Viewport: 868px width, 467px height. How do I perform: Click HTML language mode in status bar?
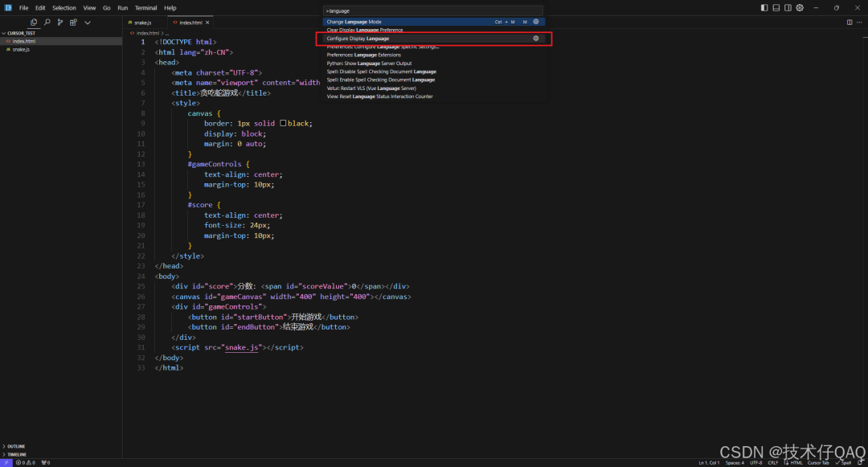(796, 462)
